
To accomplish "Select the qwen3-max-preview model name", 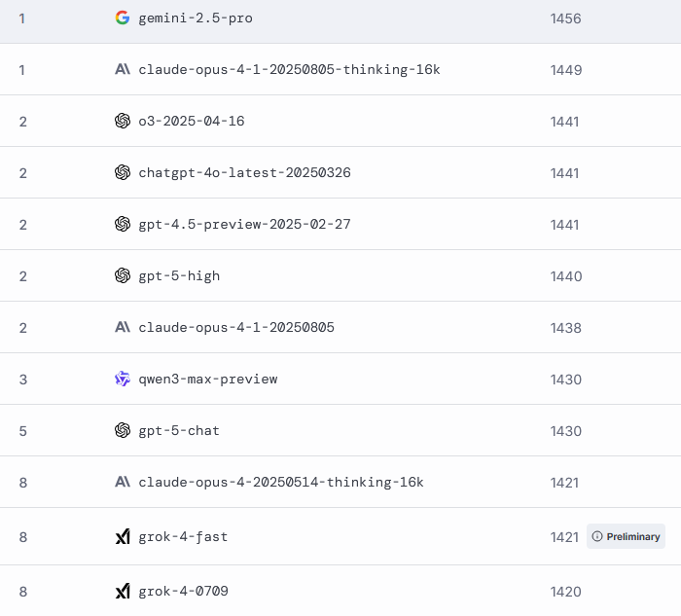I will 208,380.
